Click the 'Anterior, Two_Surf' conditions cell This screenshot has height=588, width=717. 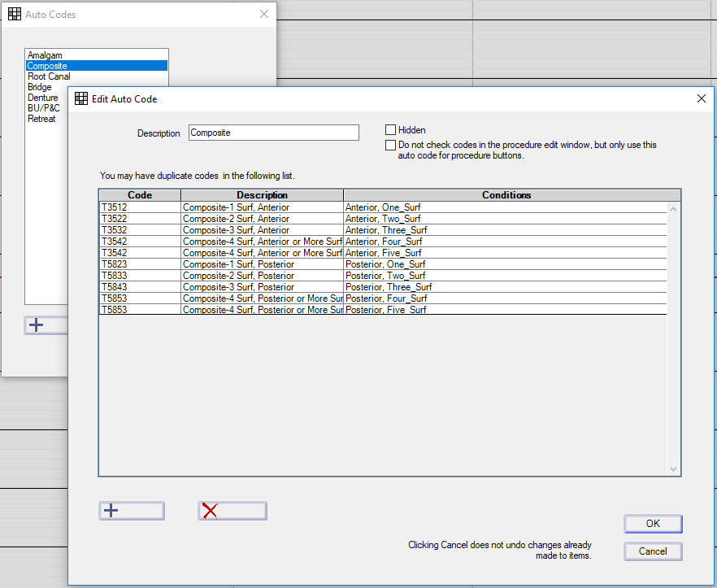point(506,219)
